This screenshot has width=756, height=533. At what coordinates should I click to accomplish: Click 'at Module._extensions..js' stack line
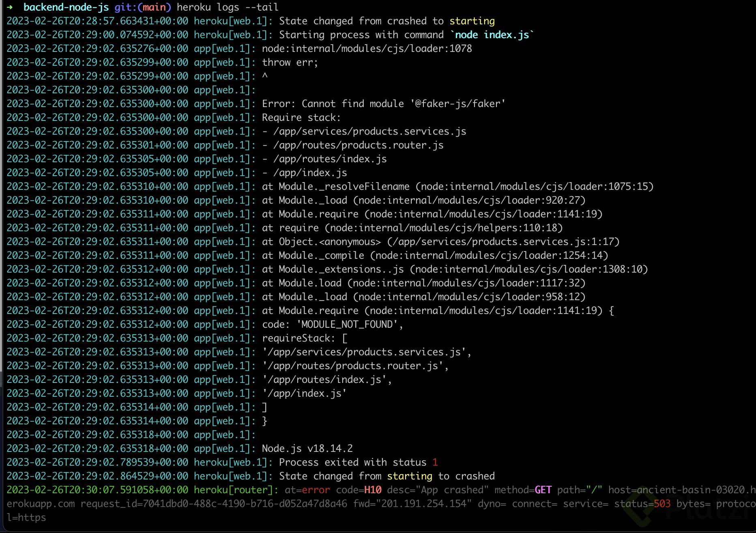coord(455,269)
